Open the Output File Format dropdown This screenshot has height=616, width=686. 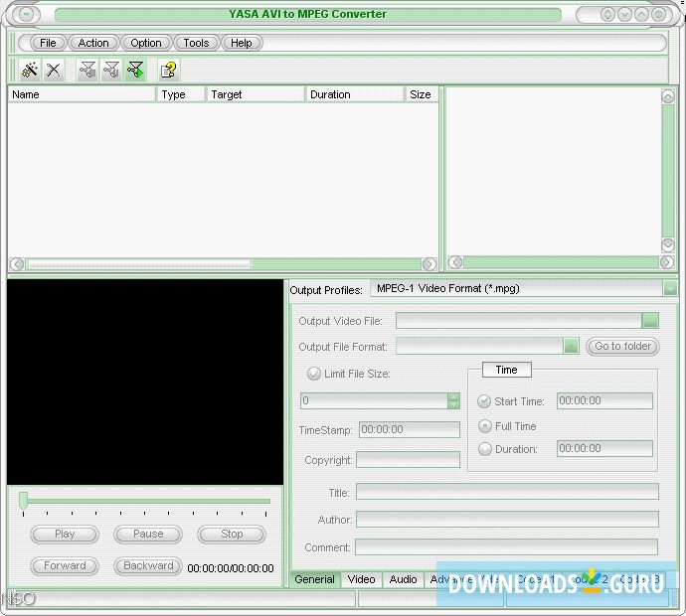coord(571,347)
